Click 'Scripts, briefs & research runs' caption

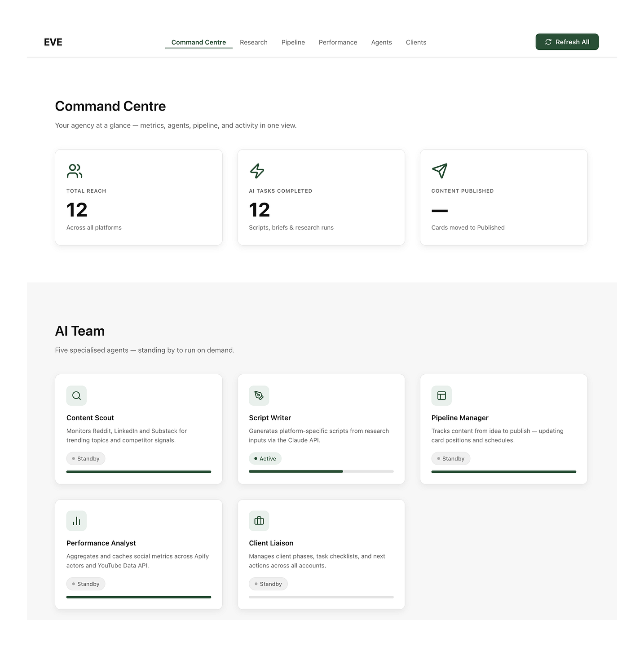(291, 228)
